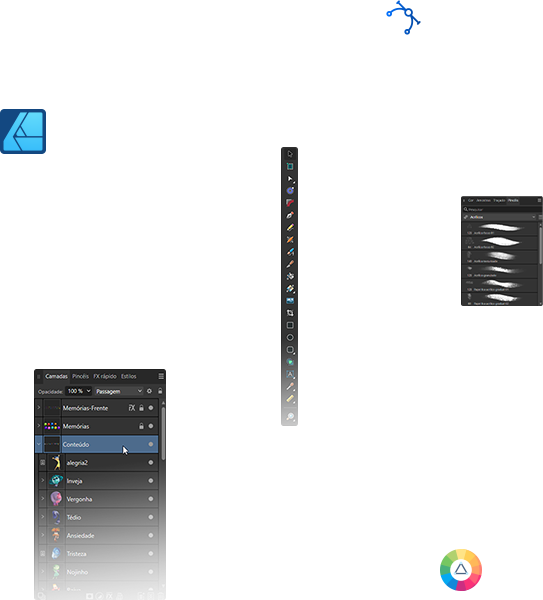The width and height of the screenshot is (543, 600).
Task: Select the blue ring Contour tool
Action: tap(290, 191)
